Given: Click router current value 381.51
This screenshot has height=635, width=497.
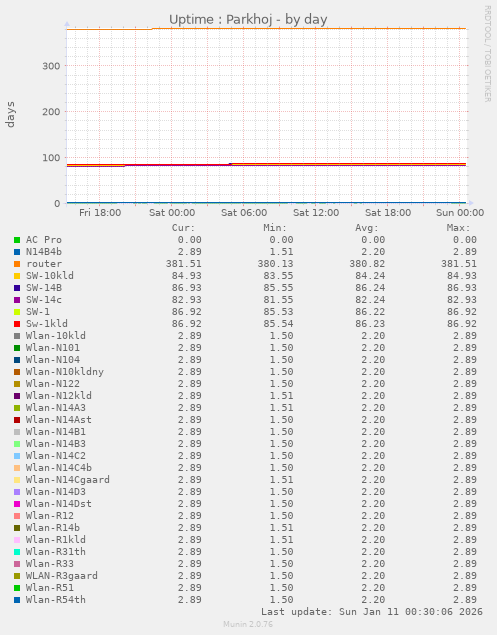Looking at the screenshot, I should [183, 264].
